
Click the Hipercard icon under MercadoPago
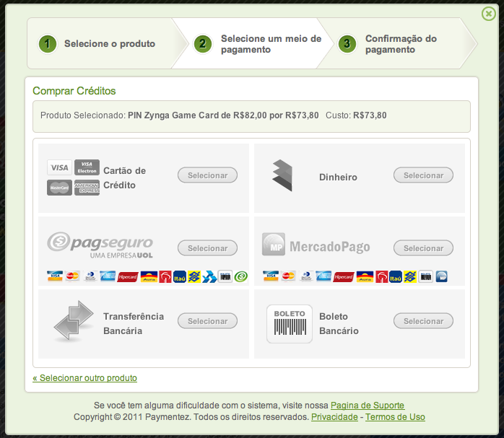[x=344, y=276]
